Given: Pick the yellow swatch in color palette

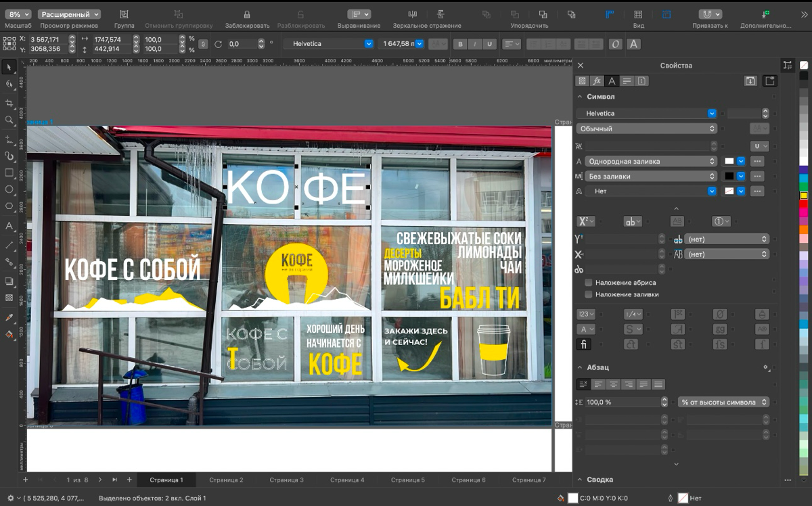Looking at the screenshot, I should click(x=804, y=195).
